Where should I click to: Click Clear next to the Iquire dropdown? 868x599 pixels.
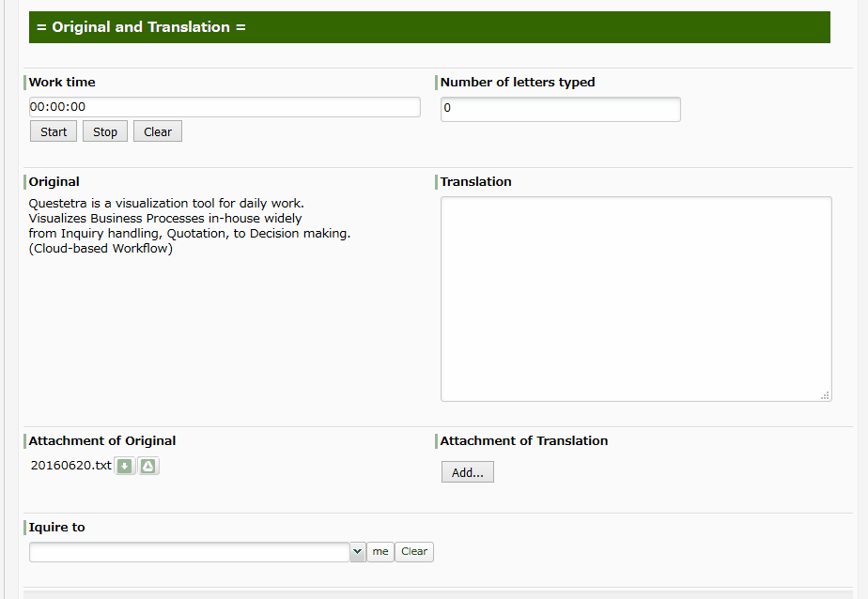coord(413,551)
